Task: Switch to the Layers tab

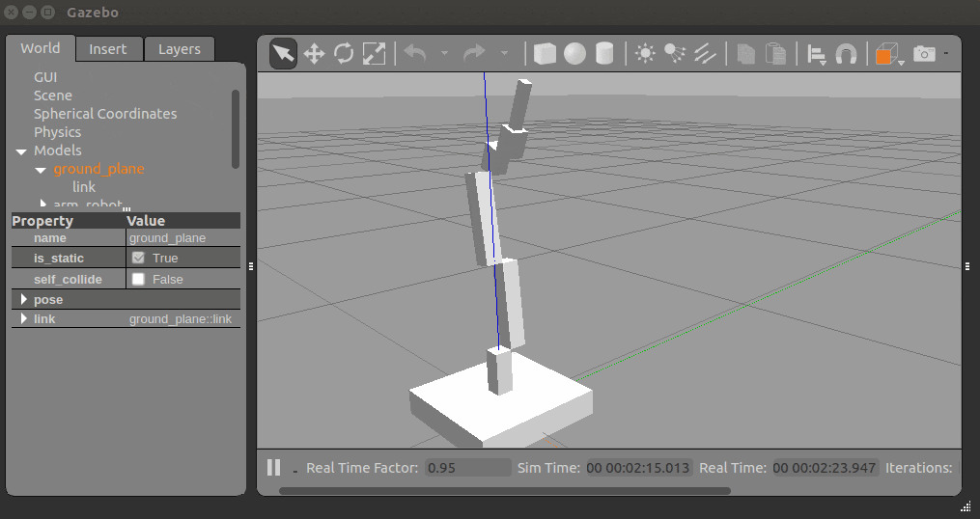Action: (180, 48)
